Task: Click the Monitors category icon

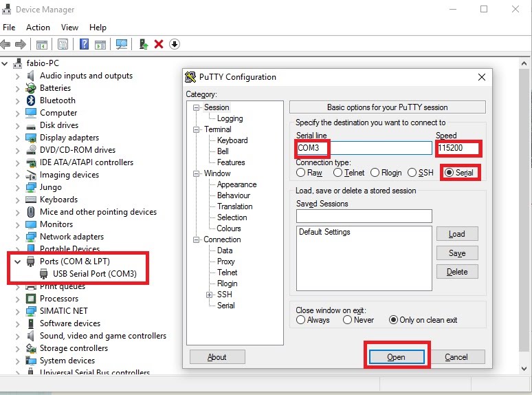Action: 31,224
